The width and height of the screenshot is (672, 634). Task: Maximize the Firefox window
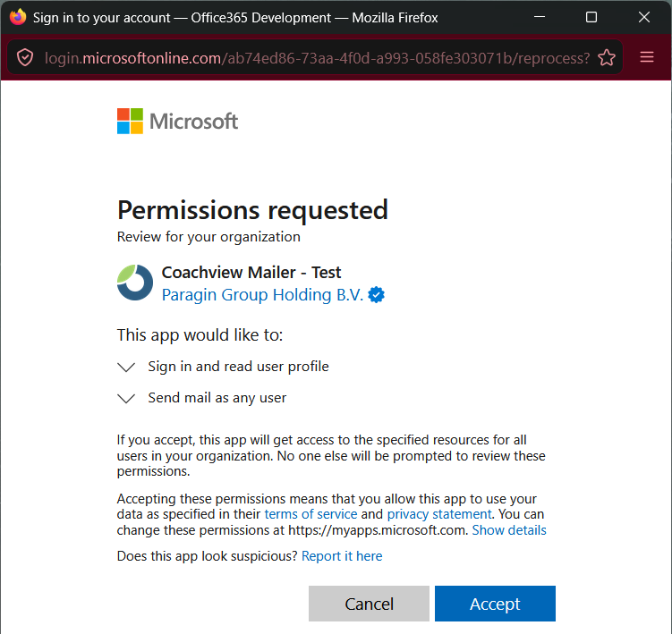[x=591, y=17]
